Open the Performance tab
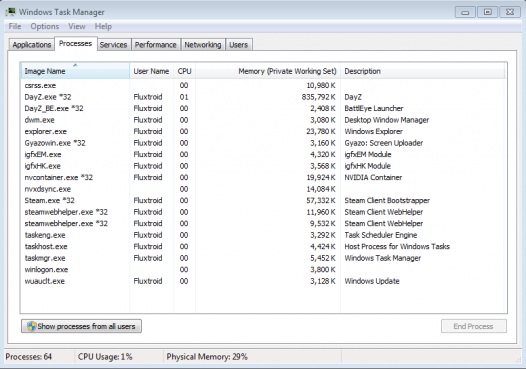 (x=156, y=45)
